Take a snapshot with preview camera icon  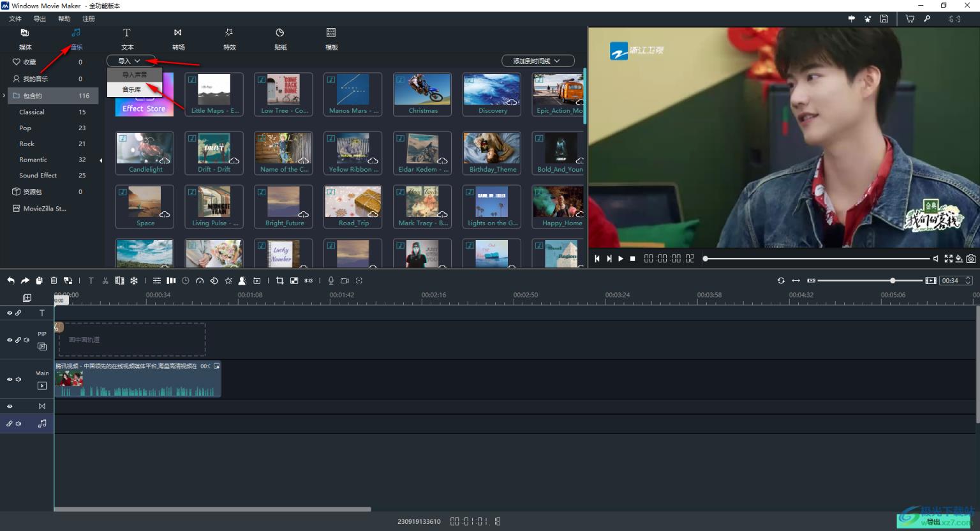point(970,258)
